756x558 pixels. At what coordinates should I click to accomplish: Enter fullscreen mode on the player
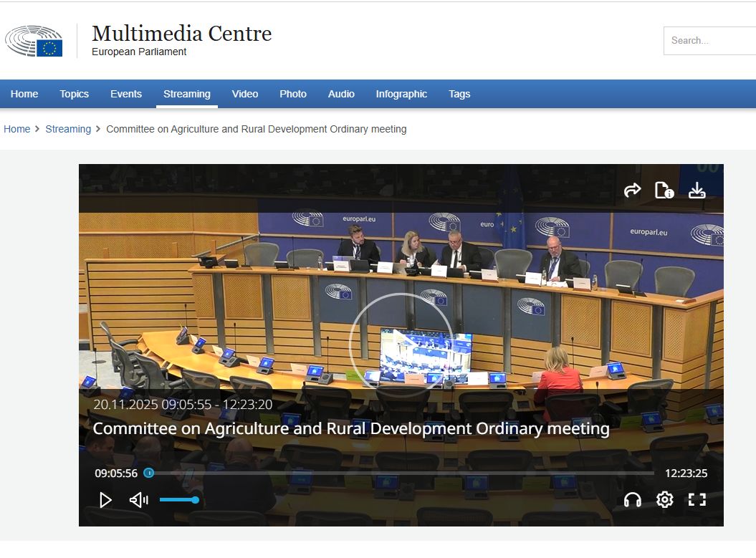pos(697,500)
